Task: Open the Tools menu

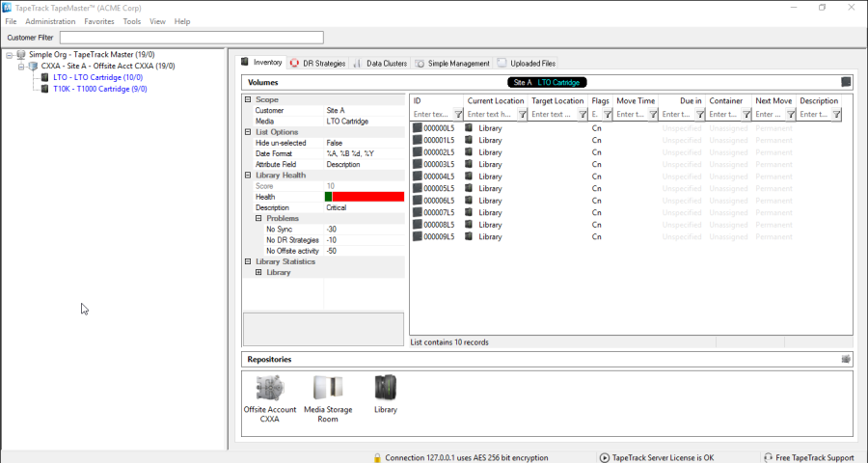Action: 132,21
